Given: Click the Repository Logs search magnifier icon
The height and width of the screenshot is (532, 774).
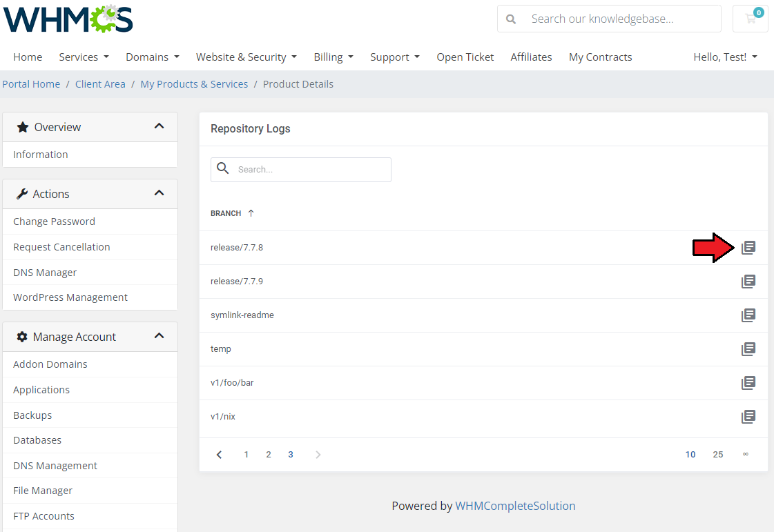Looking at the screenshot, I should pos(223,168).
